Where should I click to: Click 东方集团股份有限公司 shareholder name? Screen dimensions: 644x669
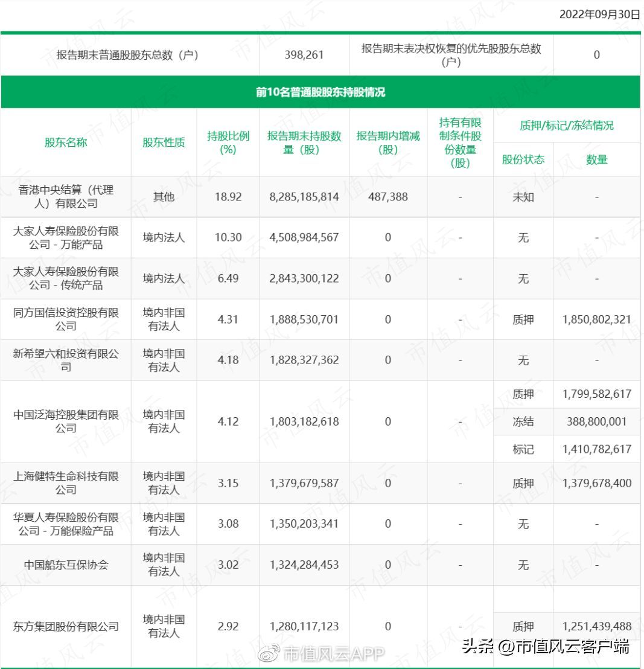[x=66, y=626]
